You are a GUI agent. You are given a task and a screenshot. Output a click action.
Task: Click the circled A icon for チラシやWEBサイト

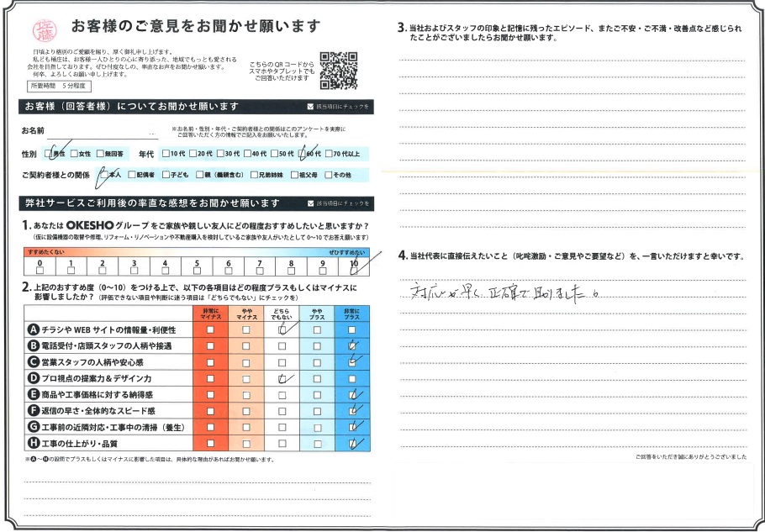34,330
